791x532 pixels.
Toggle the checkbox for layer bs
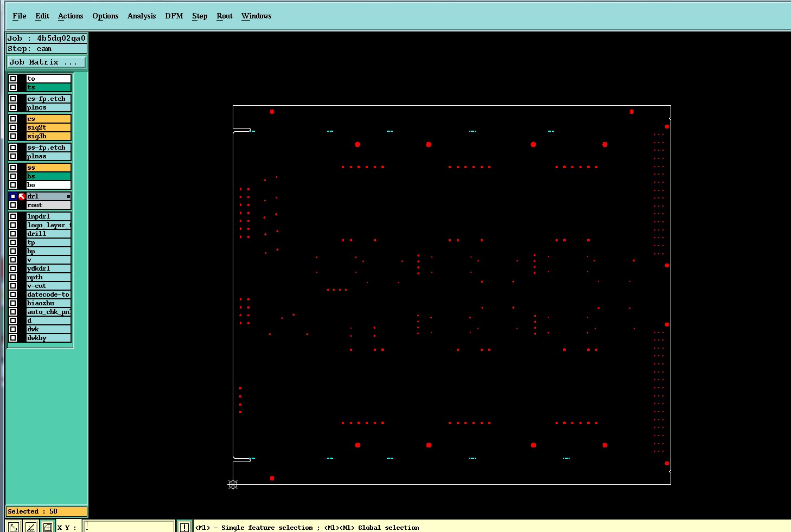click(13, 176)
